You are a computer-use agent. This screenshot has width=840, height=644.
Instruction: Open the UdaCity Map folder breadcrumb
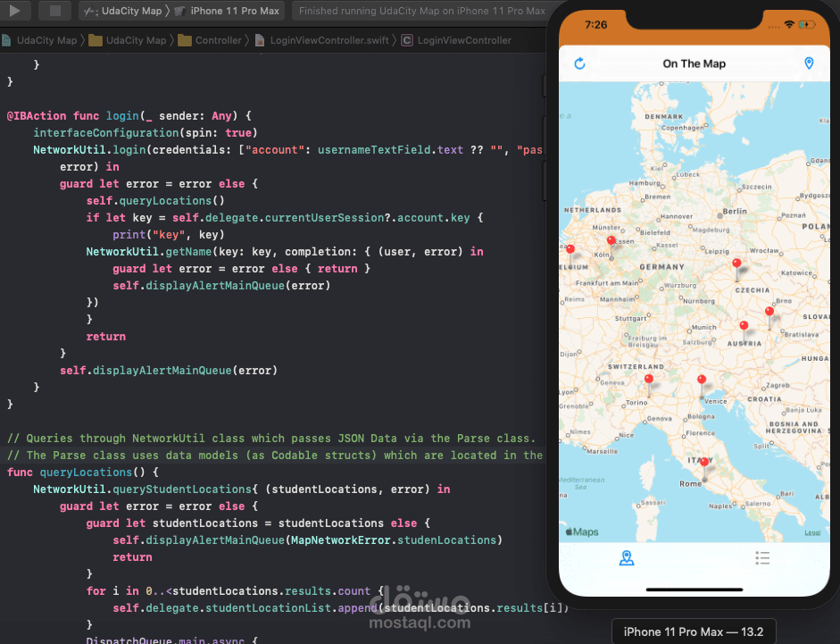(129, 40)
